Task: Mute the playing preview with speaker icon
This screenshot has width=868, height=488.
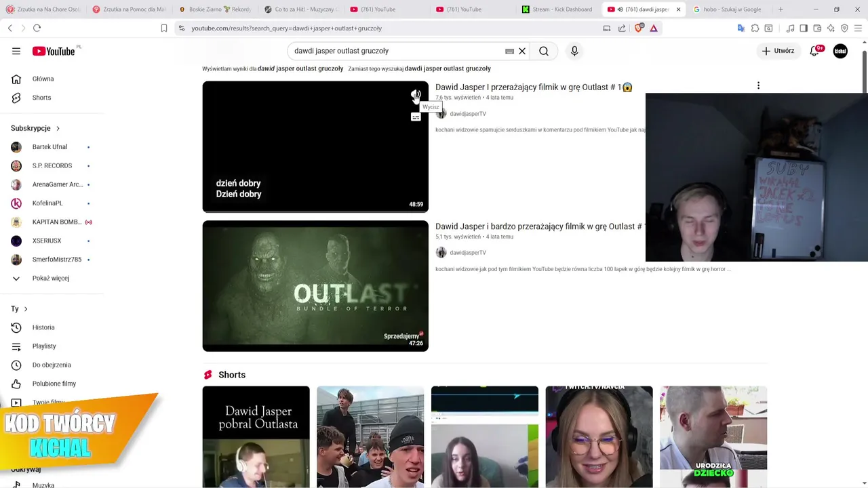Action: tap(416, 95)
